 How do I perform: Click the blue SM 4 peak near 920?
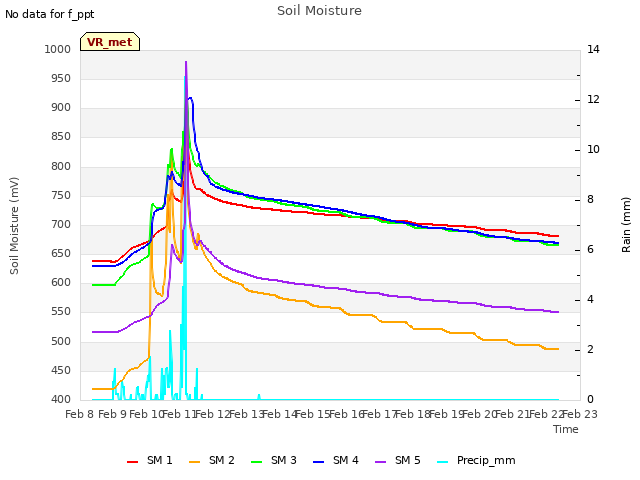[190, 98]
